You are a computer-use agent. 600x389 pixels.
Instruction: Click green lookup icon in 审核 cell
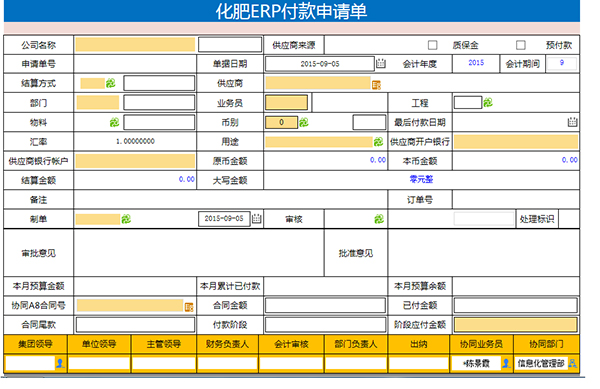378,219
